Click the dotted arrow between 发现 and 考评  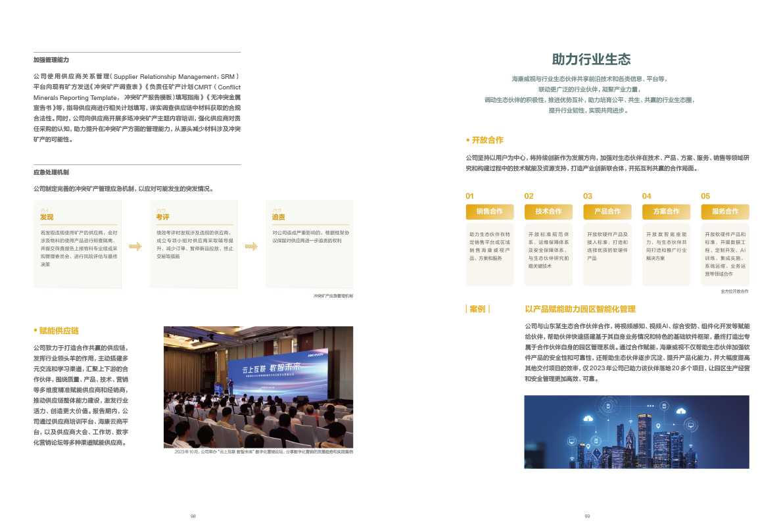[135, 247]
